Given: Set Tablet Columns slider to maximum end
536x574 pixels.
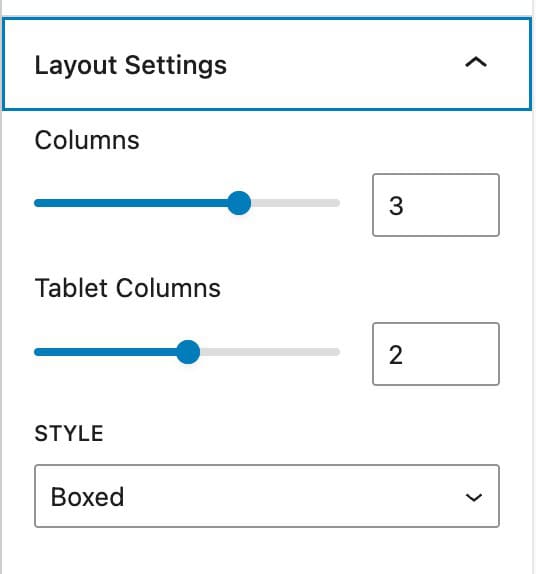Looking at the screenshot, I should 339,352.
